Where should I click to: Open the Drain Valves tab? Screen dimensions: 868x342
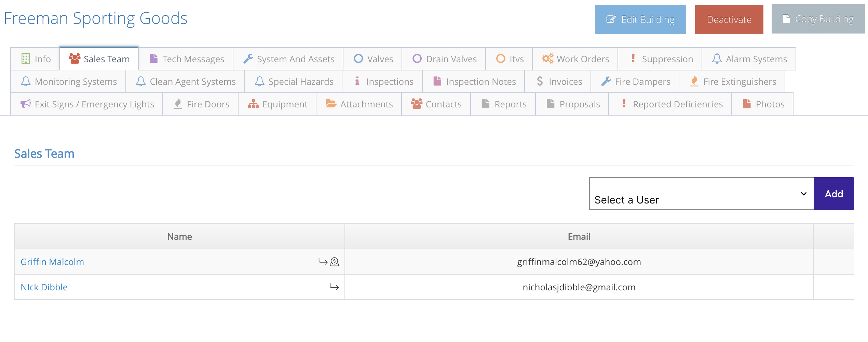(x=444, y=59)
